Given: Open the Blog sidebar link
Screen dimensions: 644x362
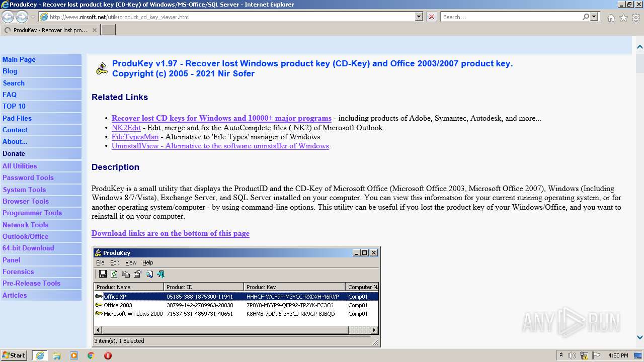Looking at the screenshot, I should pos(41,71).
